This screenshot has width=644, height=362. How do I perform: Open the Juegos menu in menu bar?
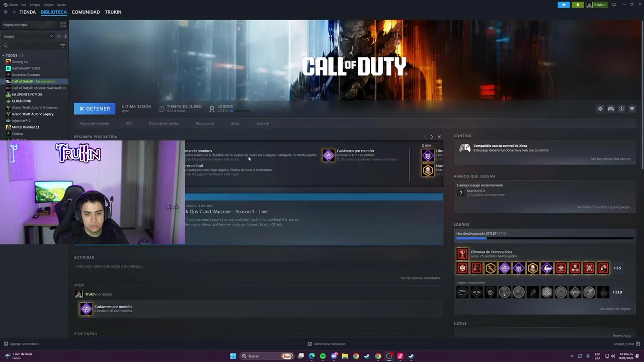48,5
